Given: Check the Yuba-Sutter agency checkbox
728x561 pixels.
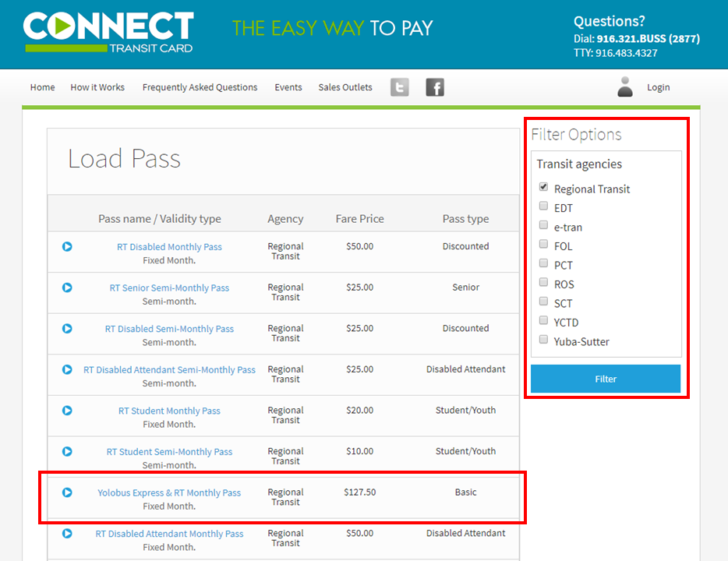Looking at the screenshot, I should point(543,339).
